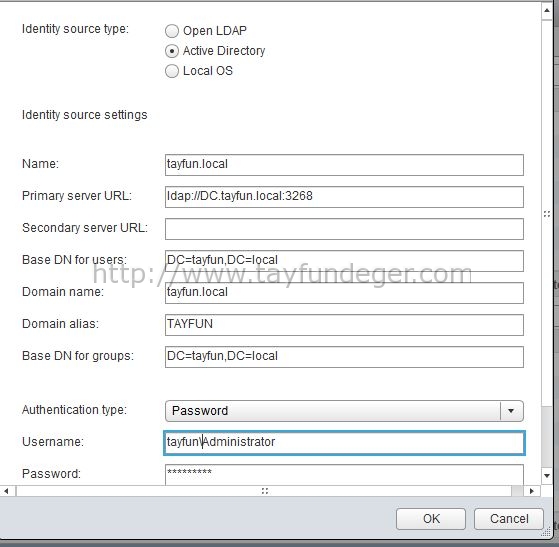This screenshot has width=559, height=547.
Task: Click the Cancel button
Action: click(x=509, y=519)
